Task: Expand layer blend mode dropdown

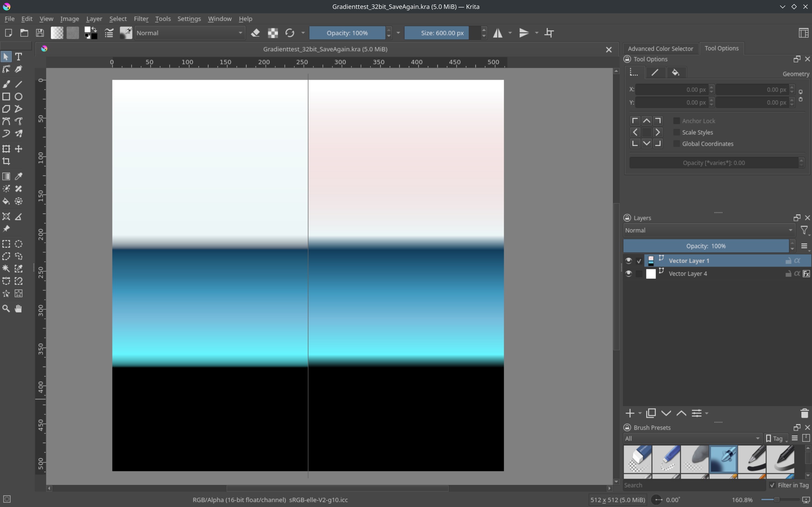Action: point(709,230)
